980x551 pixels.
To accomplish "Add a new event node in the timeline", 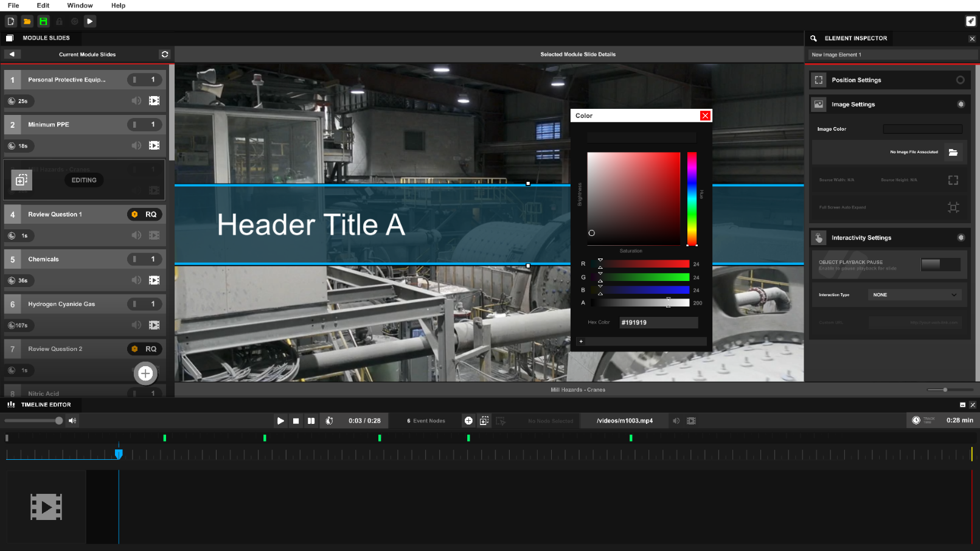I will pos(468,421).
